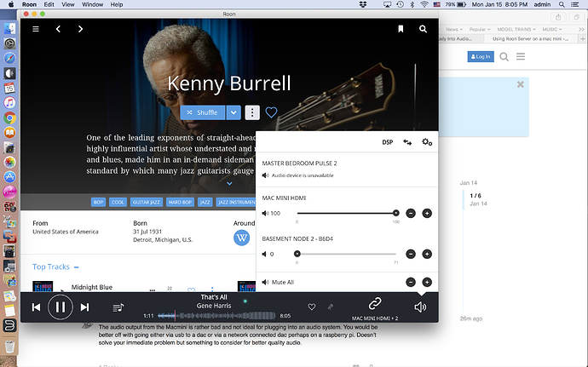Open DSP settings in volume panel
This screenshot has width=588, height=367.
coord(388,142)
